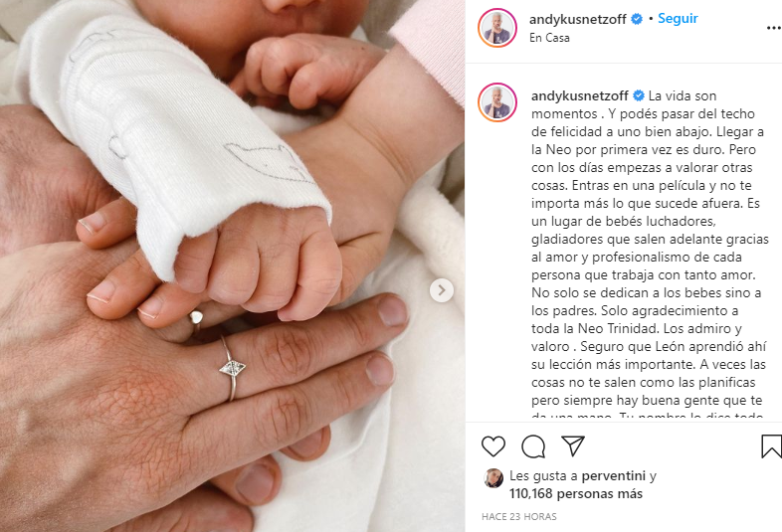Open comments with the speech bubble icon

click(x=533, y=446)
